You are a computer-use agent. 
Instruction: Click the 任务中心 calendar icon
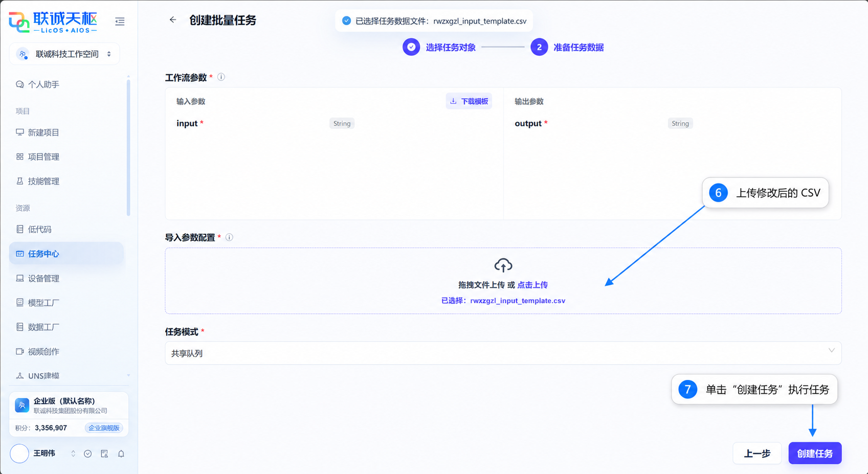[20, 254]
